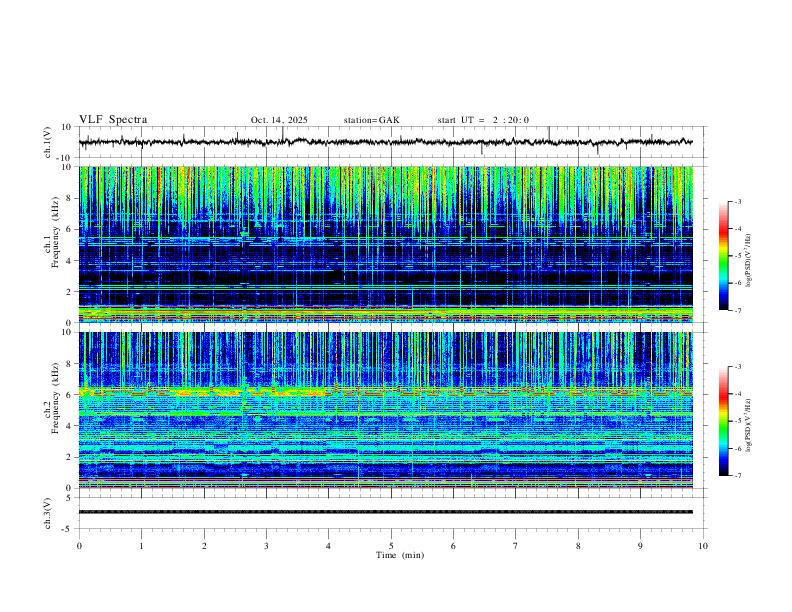Click the "station=GAK" header label
The width and height of the screenshot is (792, 612).
pyautogui.click(x=372, y=120)
